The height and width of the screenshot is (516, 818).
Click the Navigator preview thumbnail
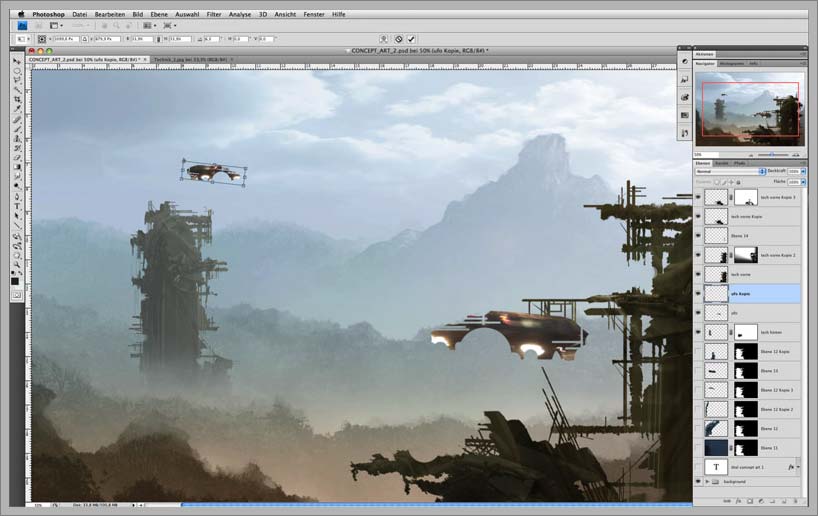click(750, 109)
